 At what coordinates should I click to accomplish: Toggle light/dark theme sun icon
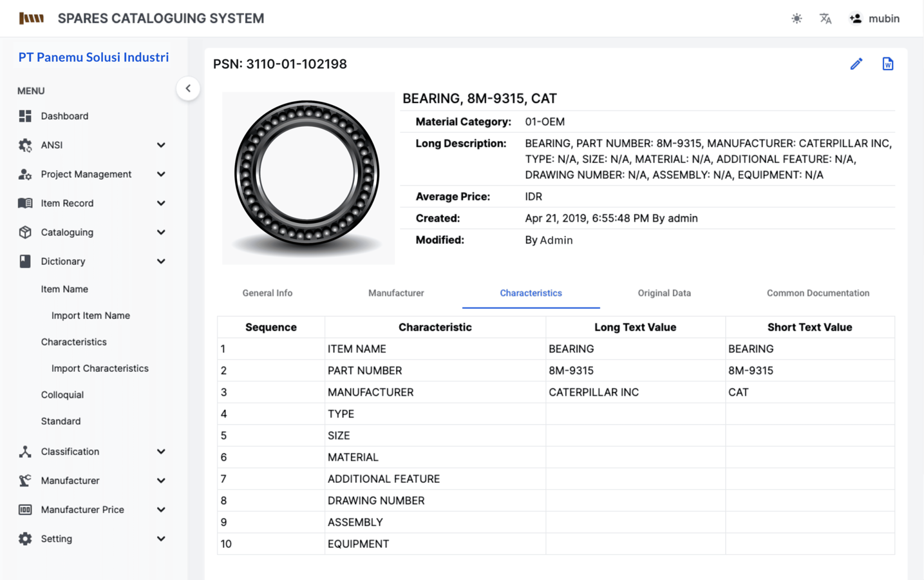[797, 19]
